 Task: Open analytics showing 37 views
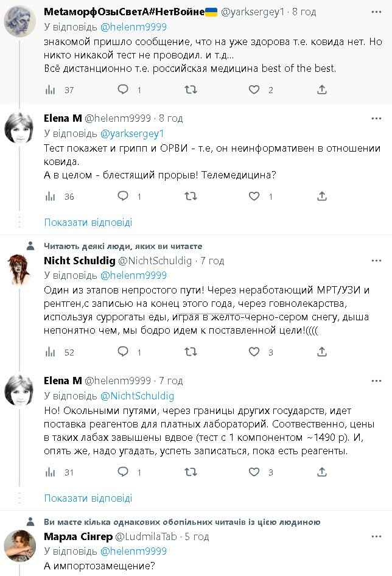[x=51, y=90]
